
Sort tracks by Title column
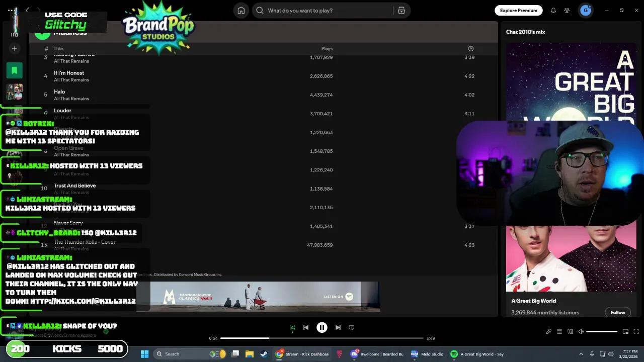tap(58, 49)
